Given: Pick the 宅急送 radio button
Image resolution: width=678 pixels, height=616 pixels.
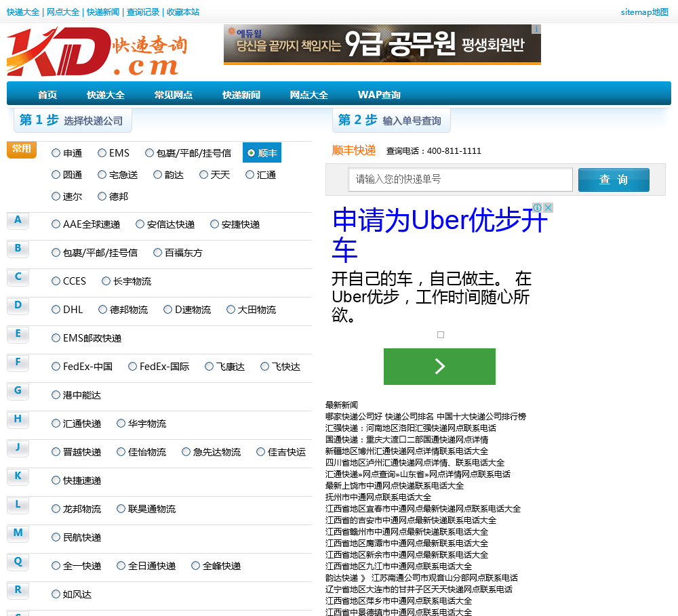Looking at the screenshot, I should point(102,175).
